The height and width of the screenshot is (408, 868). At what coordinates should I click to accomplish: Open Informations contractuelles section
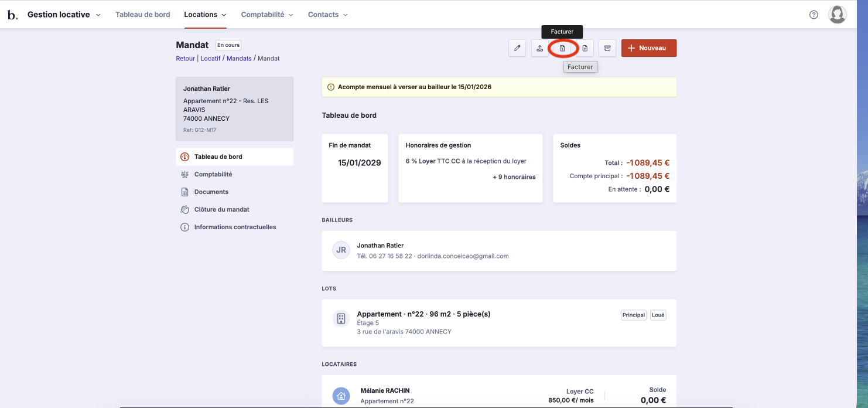(x=235, y=227)
